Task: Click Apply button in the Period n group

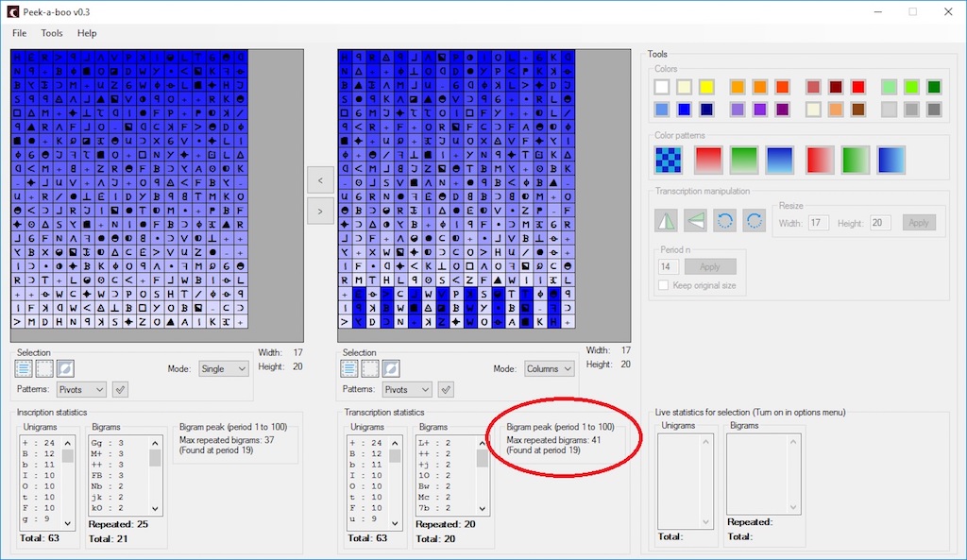Action: pos(710,267)
